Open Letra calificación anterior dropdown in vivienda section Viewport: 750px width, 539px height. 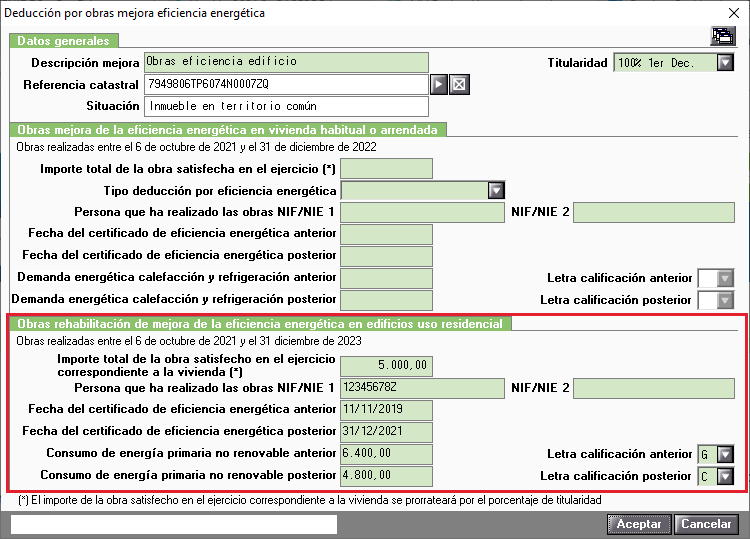click(x=725, y=278)
